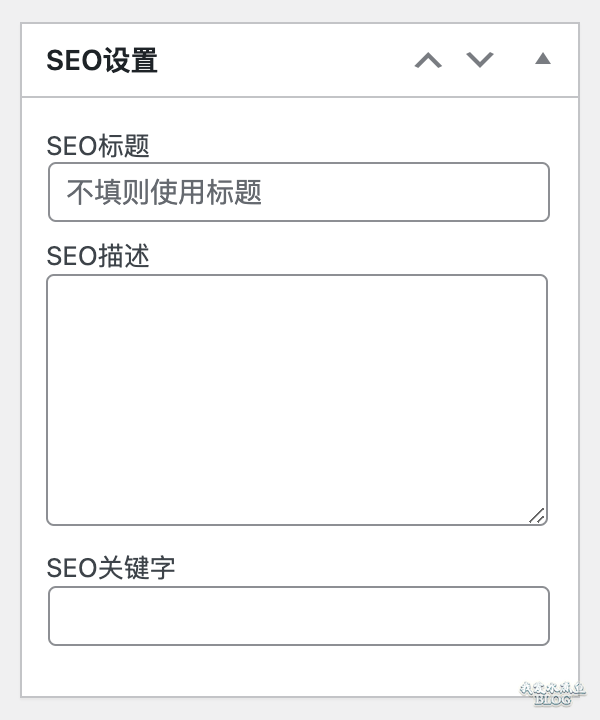
Task: Select the SEO标题 field label
Action: click(98, 146)
